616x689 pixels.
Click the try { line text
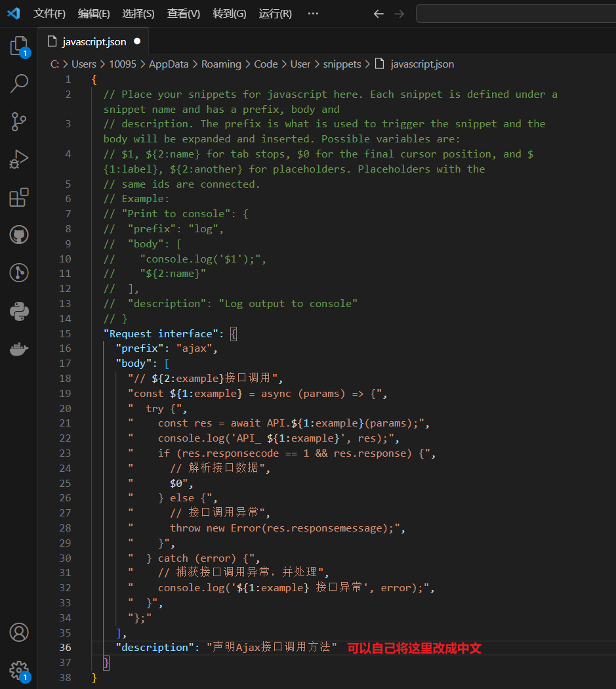pyautogui.click(x=161, y=409)
